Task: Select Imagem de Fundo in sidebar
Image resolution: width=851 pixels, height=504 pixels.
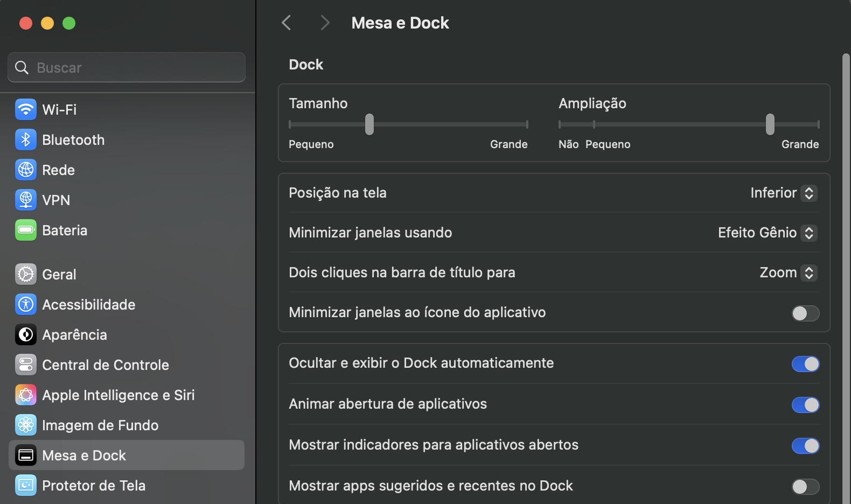Action: pyautogui.click(x=127, y=425)
